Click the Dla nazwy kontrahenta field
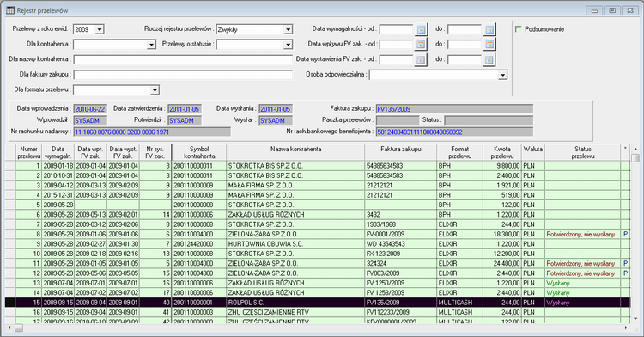 coord(183,59)
